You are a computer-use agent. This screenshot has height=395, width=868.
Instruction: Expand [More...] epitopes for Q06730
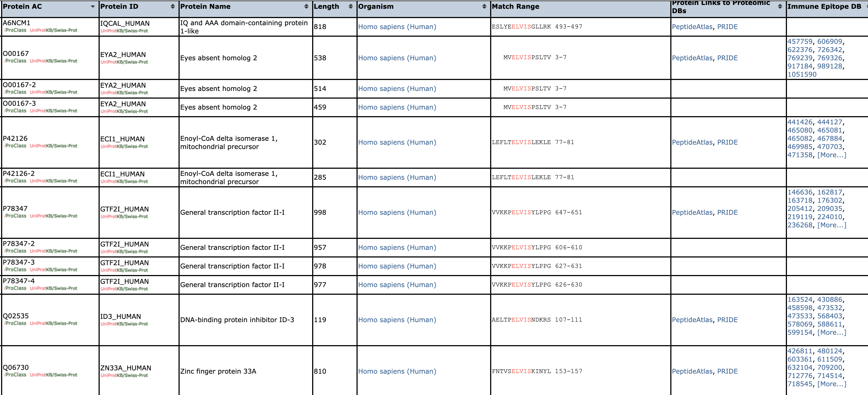point(831,384)
